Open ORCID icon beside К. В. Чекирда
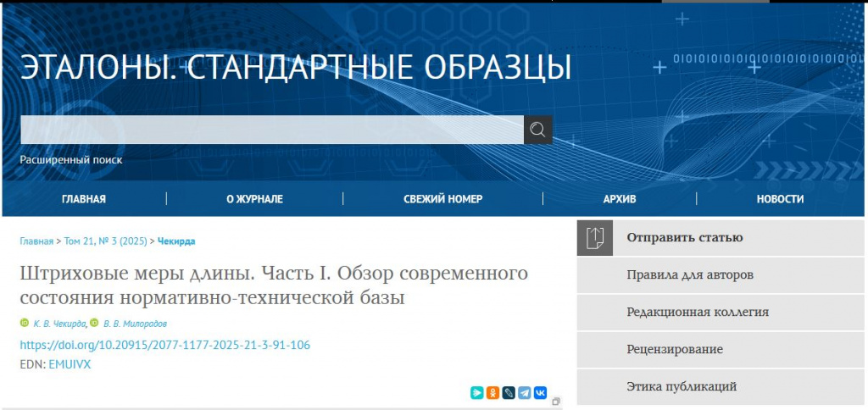Viewport: 868px width, 410px height. point(25,323)
